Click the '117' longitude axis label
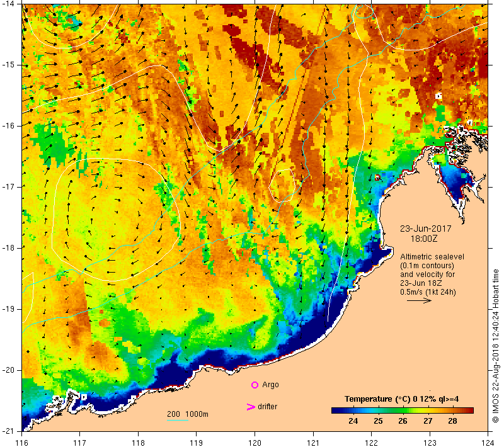The height and width of the screenshot is (447, 504). [80, 443]
